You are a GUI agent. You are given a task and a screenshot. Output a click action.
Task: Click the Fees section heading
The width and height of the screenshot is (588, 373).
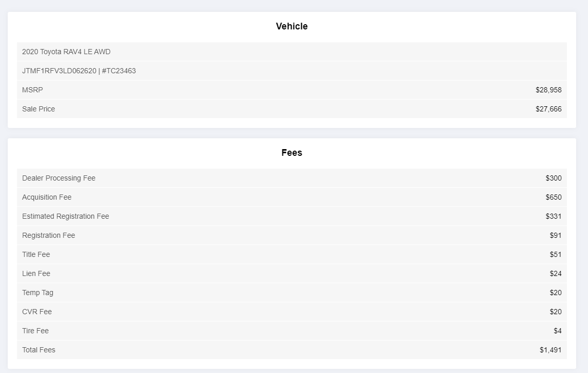tap(292, 153)
